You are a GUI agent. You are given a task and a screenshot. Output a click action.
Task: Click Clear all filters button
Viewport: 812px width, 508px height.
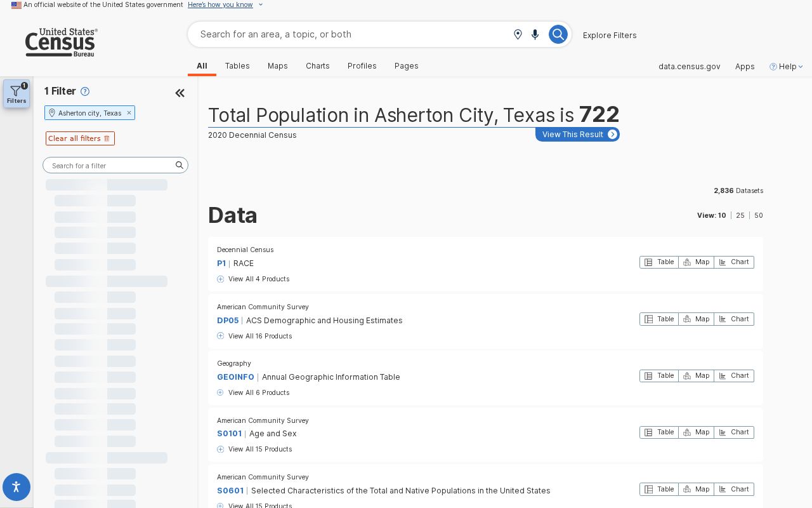tap(80, 138)
